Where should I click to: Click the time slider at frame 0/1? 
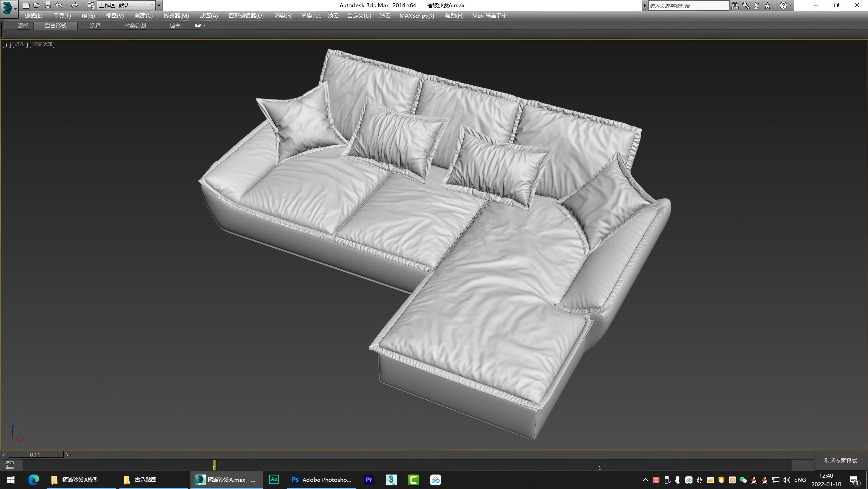35,454
